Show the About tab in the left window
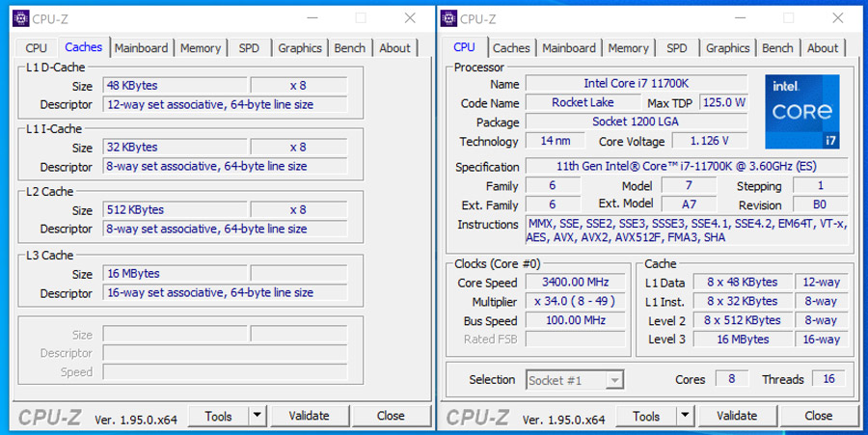 point(394,48)
